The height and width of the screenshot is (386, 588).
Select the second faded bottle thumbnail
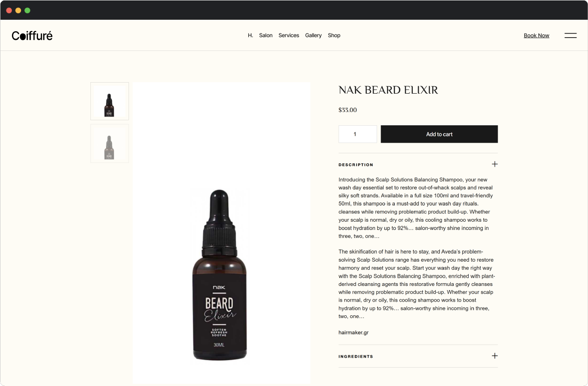(110, 143)
